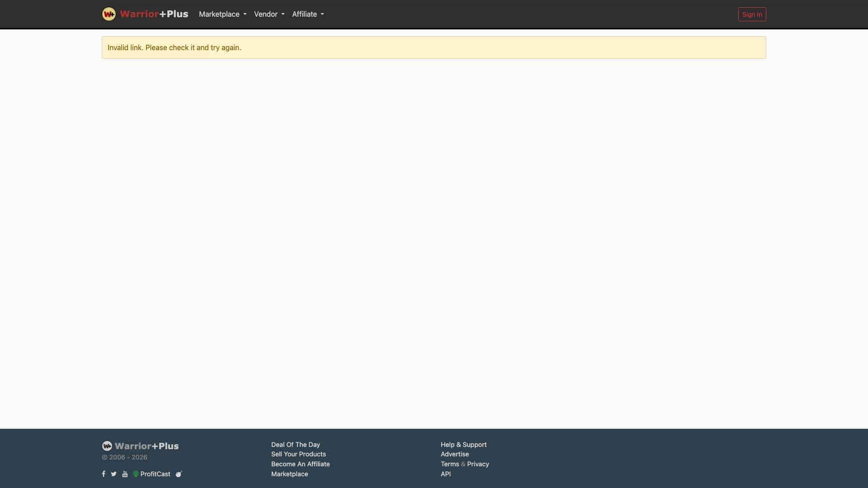
Task: Expand the Vendor dropdown menu
Action: (x=269, y=14)
